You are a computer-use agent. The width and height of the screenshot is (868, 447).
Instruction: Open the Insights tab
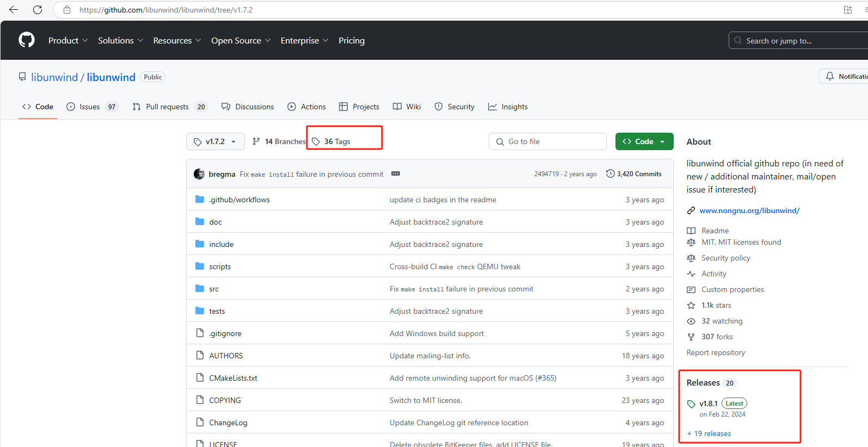click(x=508, y=107)
